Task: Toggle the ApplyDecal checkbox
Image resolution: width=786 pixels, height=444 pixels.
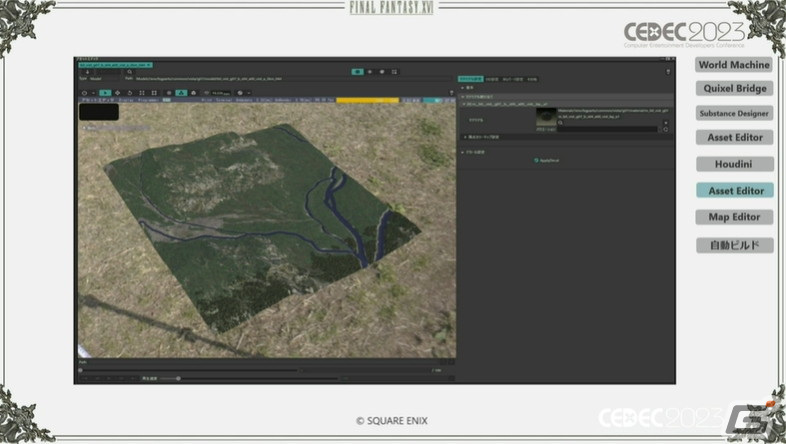Action: pyautogui.click(x=536, y=160)
